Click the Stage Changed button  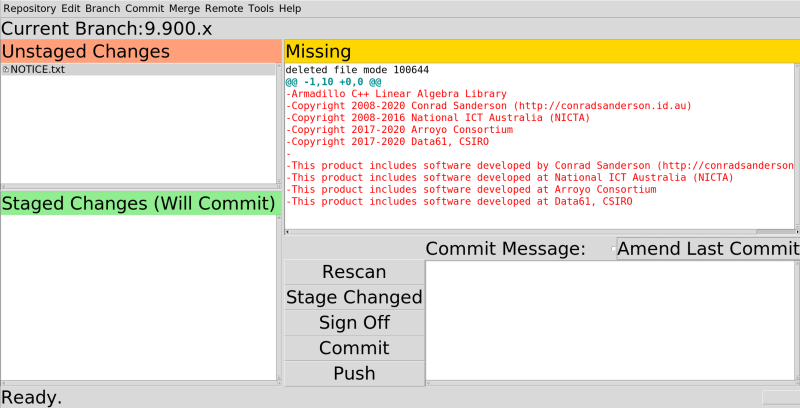pyautogui.click(x=354, y=297)
